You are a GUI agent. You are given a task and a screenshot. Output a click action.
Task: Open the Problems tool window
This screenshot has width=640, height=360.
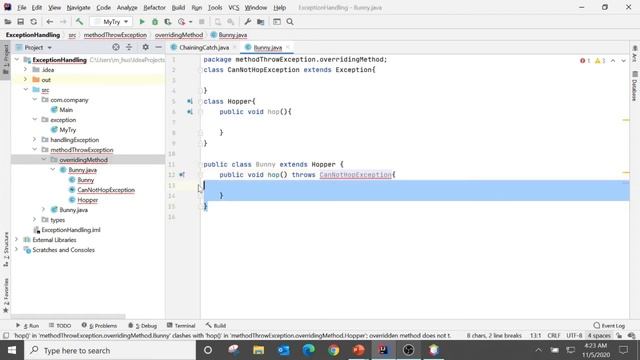(99, 325)
